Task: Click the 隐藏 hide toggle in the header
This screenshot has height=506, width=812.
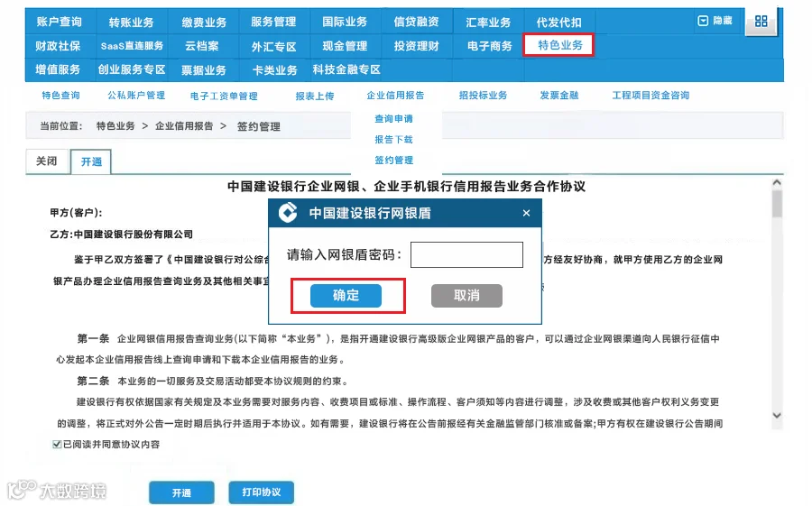Action: (x=715, y=21)
